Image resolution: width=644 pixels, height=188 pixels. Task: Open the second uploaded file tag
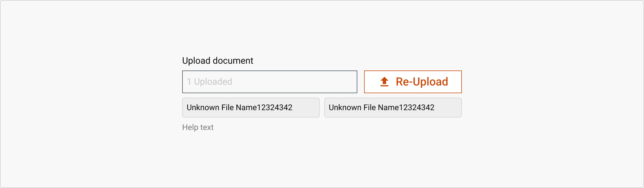tap(393, 108)
